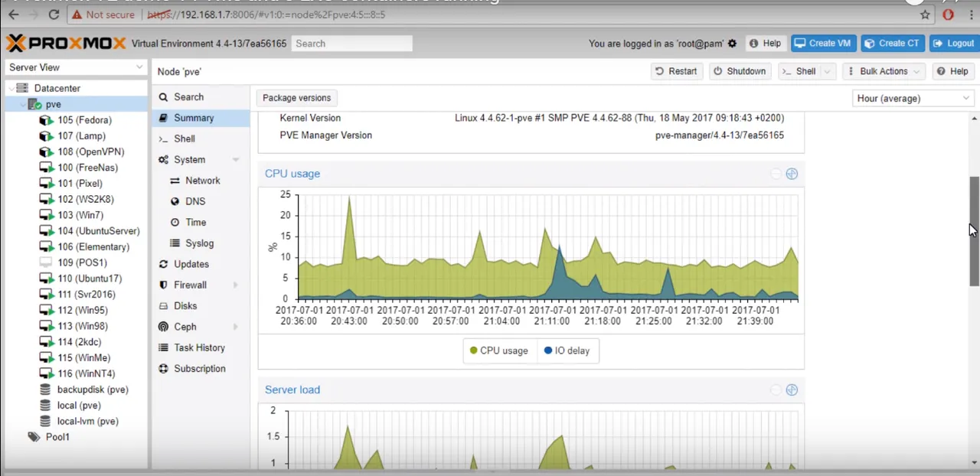
Task: Click the Create VM button
Action: (824, 44)
